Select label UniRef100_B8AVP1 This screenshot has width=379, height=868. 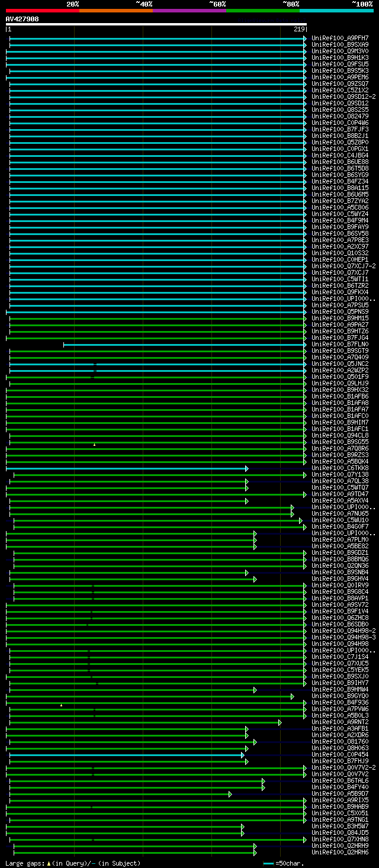(340, 598)
